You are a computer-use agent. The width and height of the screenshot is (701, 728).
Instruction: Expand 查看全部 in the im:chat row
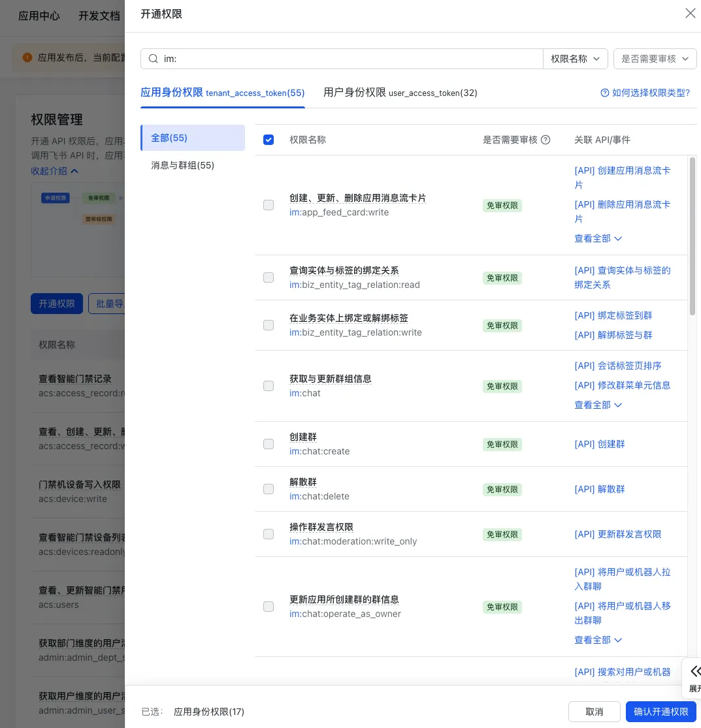tap(598, 405)
